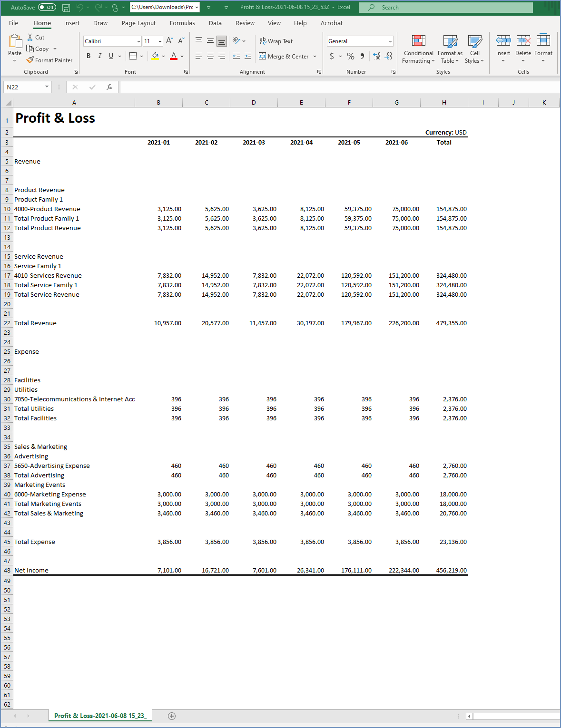Click in the Search box
The width and height of the screenshot is (561, 728).
tap(447, 8)
